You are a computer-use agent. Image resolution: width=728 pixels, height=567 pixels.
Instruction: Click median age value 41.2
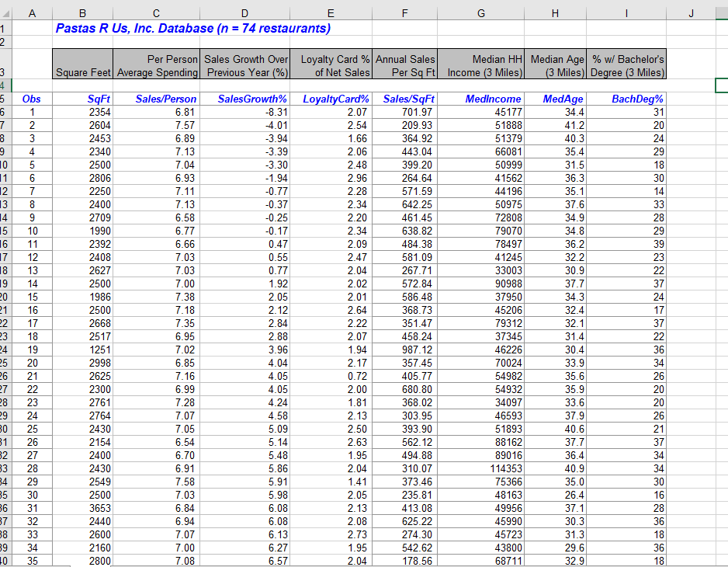[555, 126]
